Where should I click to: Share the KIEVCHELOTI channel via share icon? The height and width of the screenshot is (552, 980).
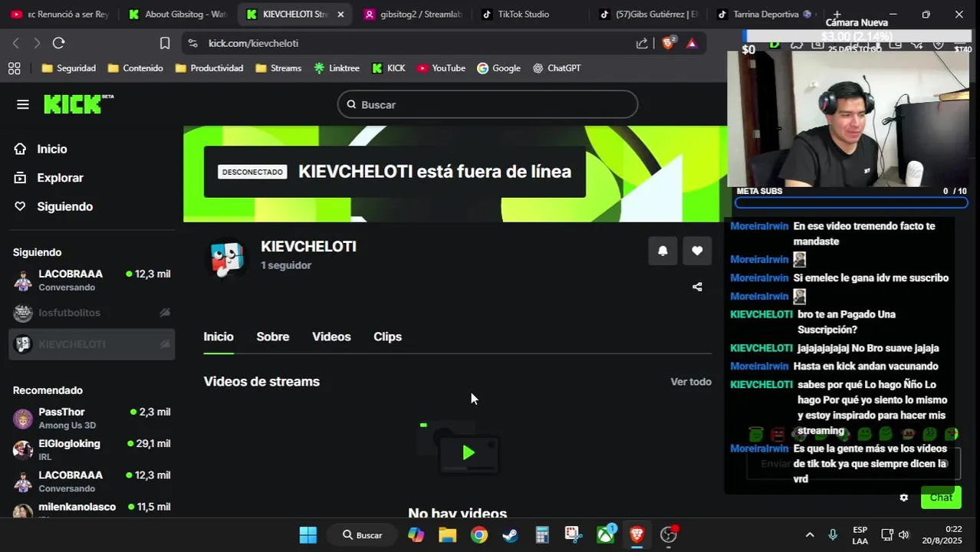pyautogui.click(x=697, y=287)
